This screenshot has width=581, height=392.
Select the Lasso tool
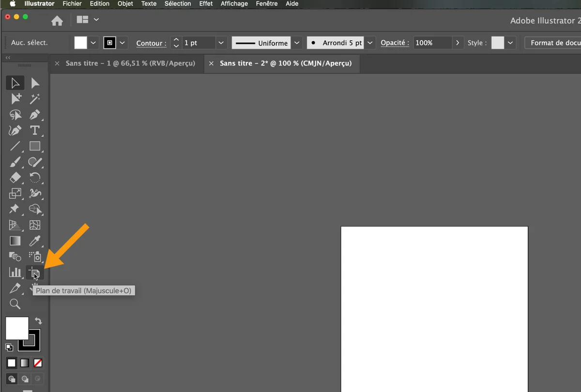coord(15,115)
